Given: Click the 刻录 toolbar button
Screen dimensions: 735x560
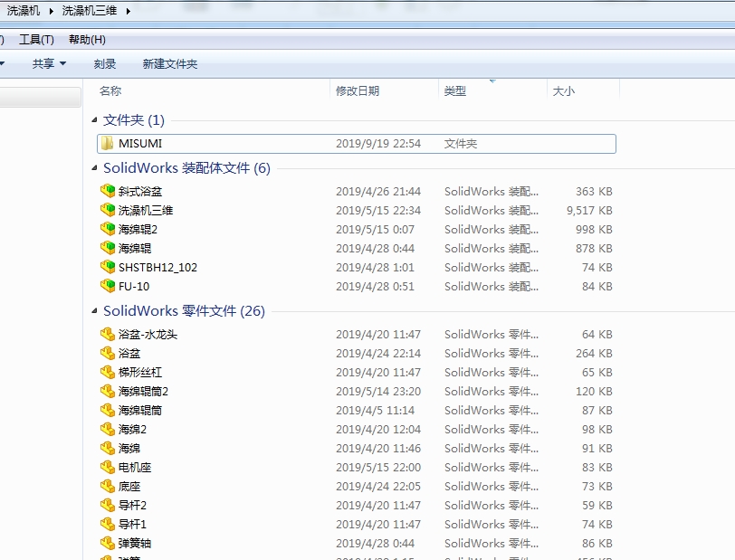Looking at the screenshot, I should point(104,63).
